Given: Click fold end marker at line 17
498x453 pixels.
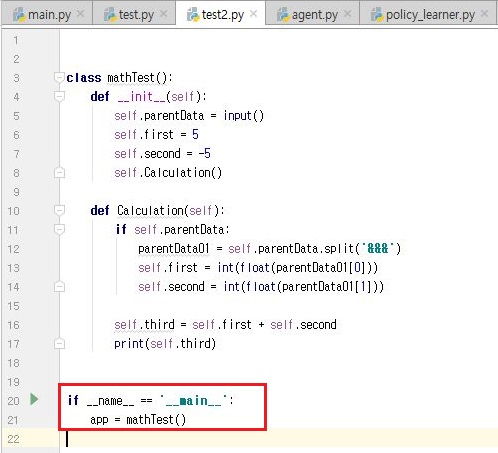Looking at the screenshot, I should tap(59, 344).
